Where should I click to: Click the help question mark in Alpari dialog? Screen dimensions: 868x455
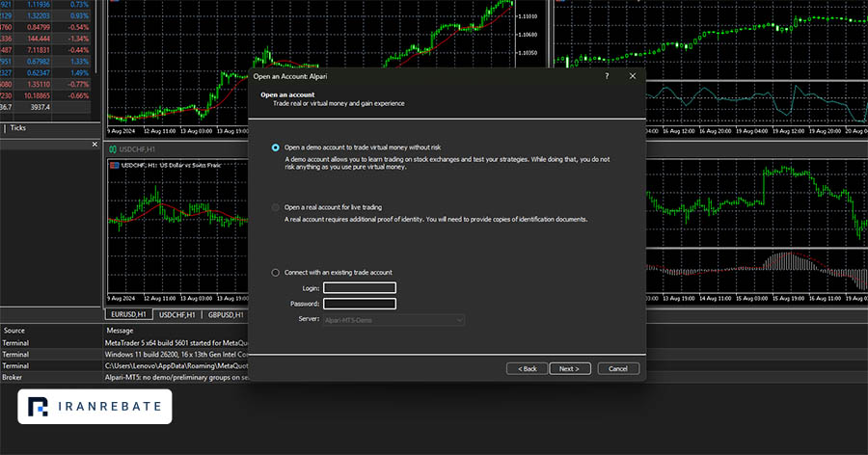tap(607, 76)
